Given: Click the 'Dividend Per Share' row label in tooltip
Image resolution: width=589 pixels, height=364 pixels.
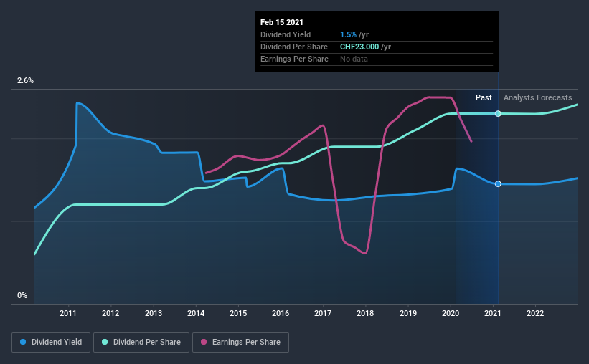Looking at the screenshot, I should click(x=294, y=47).
